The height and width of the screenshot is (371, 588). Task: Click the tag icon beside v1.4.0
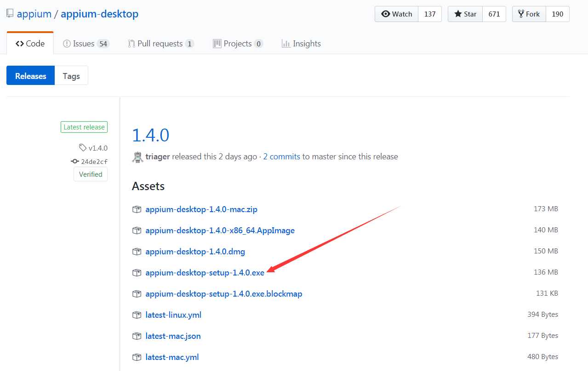[83, 148]
